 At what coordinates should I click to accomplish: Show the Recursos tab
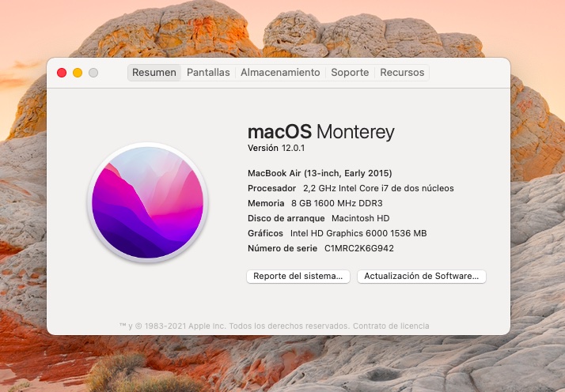click(x=402, y=72)
